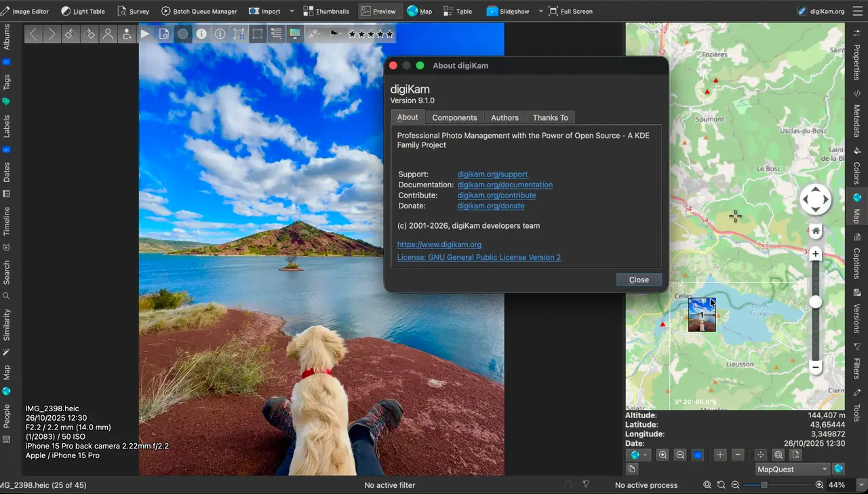868x494 pixels.
Task: Open Batch Queue Manager
Action: click(199, 12)
